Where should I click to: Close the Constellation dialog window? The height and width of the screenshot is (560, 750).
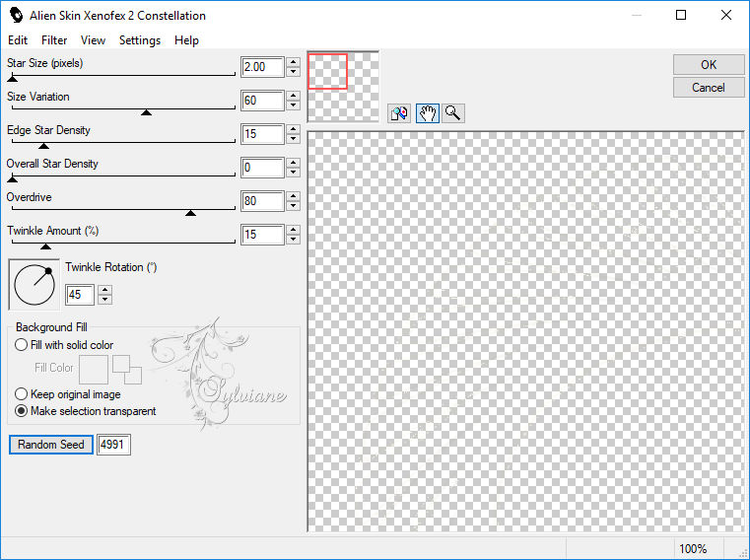[726, 15]
